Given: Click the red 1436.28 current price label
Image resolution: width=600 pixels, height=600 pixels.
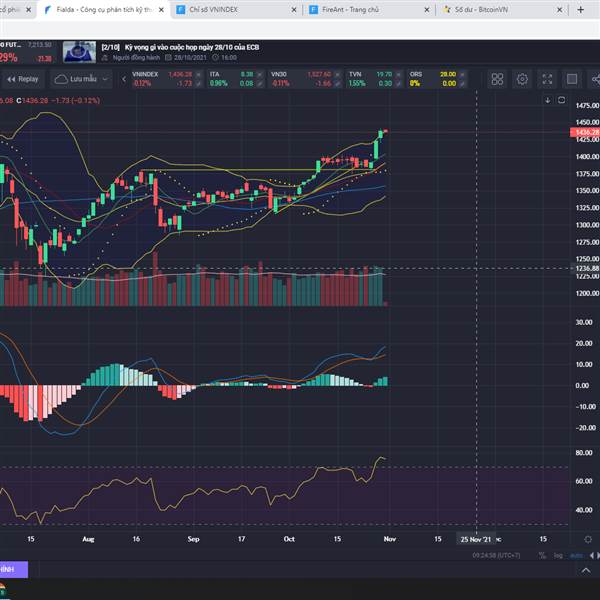Looking at the screenshot, I should pos(585,132).
